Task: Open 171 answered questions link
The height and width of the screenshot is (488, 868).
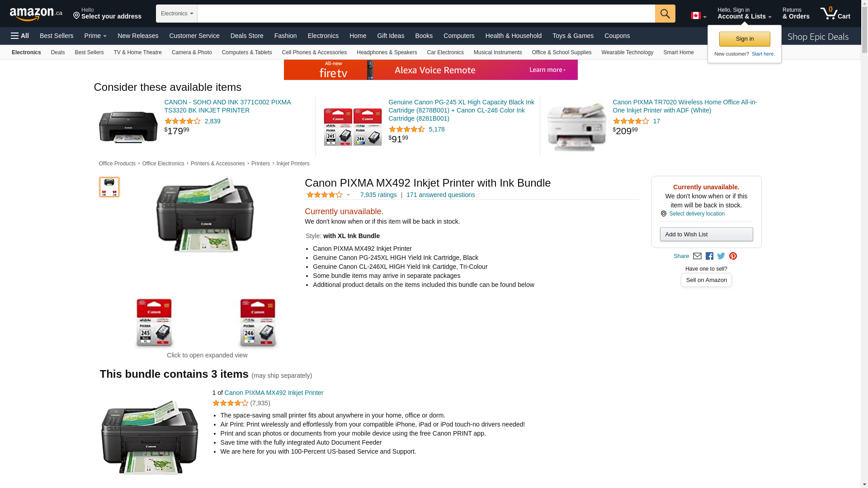Action: [x=440, y=195]
